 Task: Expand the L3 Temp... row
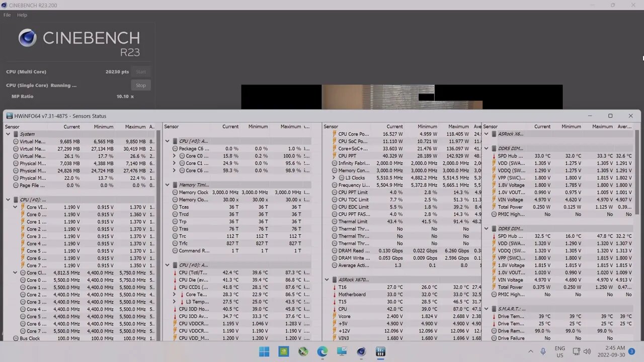tap(175, 302)
